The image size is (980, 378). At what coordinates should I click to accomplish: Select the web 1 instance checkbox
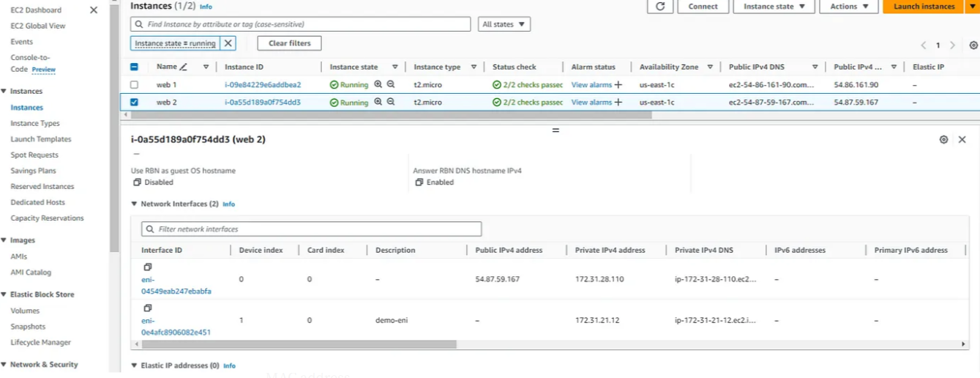pyautogui.click(x=134, y=85)
